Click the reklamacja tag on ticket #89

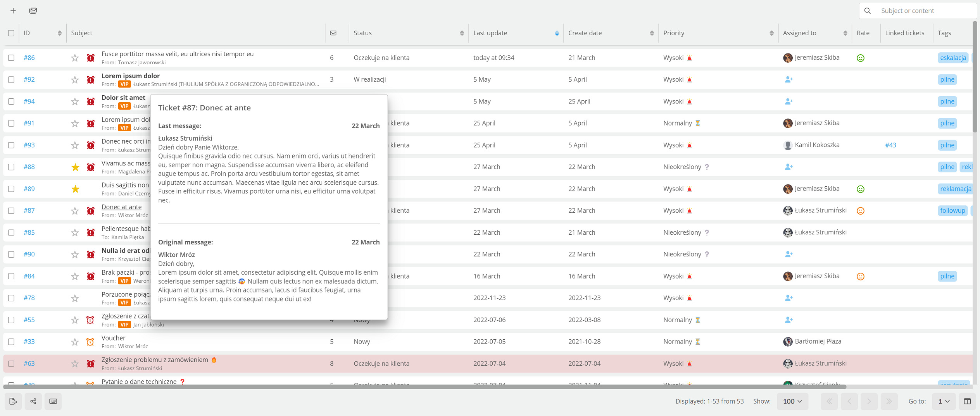point(956,189)
